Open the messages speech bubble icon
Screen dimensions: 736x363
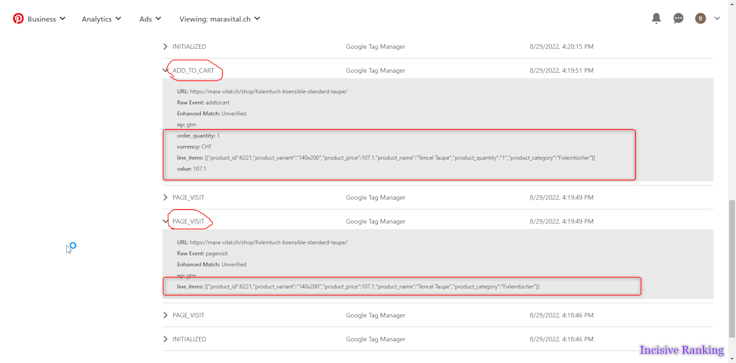click(x=678, y=19)
